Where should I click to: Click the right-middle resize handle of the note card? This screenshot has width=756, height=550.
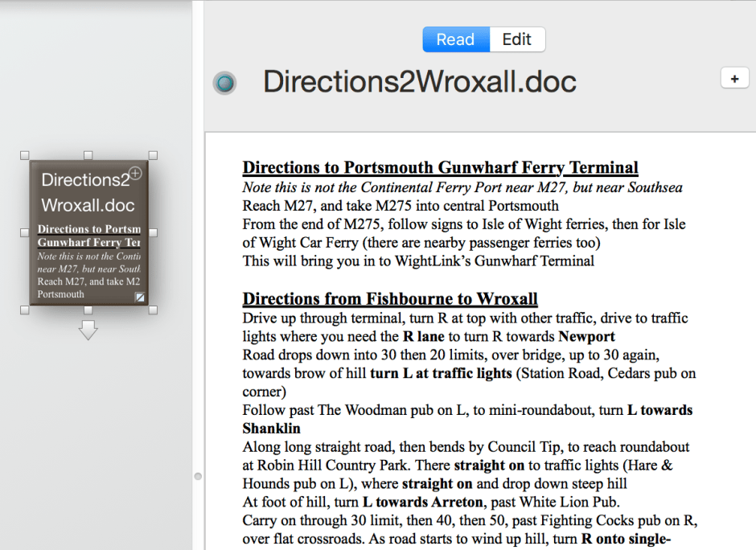153,232
